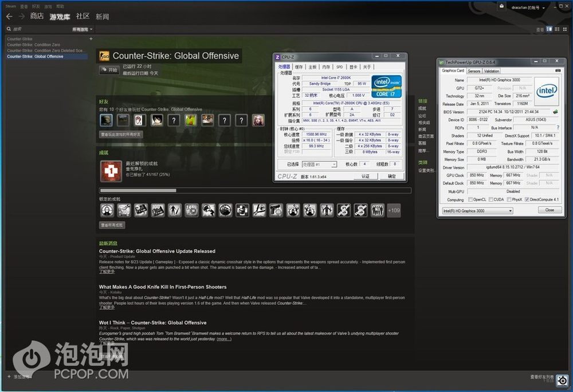Click the GPU-Z title bar icon
The height and width of the screenshot is (392, 573).
441,62
